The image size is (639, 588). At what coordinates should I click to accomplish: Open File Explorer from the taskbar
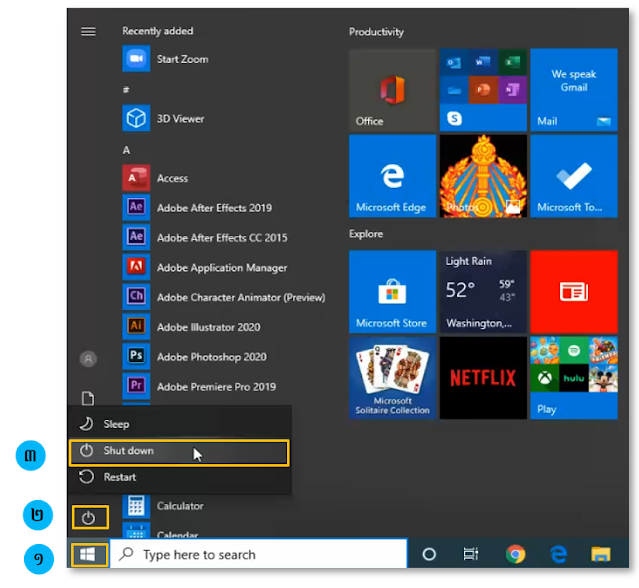coord(601,555)
